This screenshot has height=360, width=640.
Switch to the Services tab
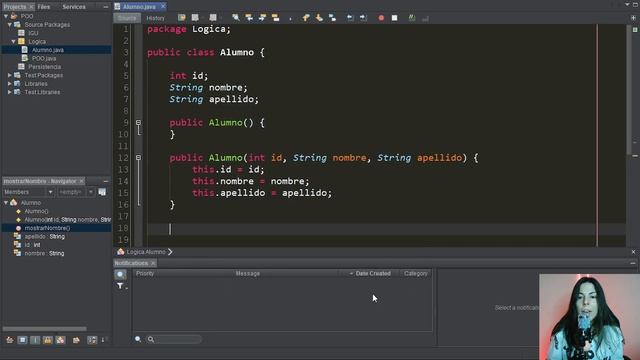coord(74,7)
